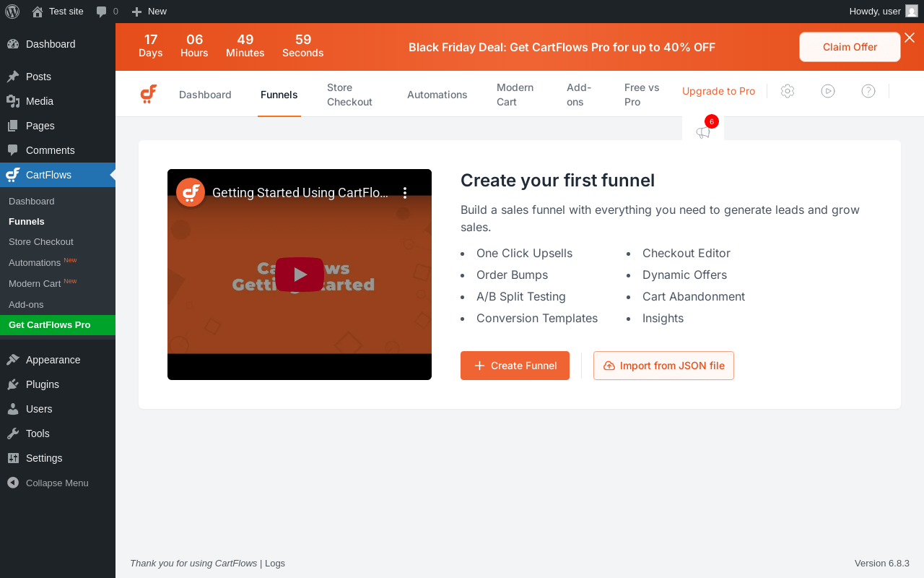Image resolution: width=924 pixels, height=578 pixels.
Task: Click Get CartFlows Pro in sidebar
Action: pos(58,325)
